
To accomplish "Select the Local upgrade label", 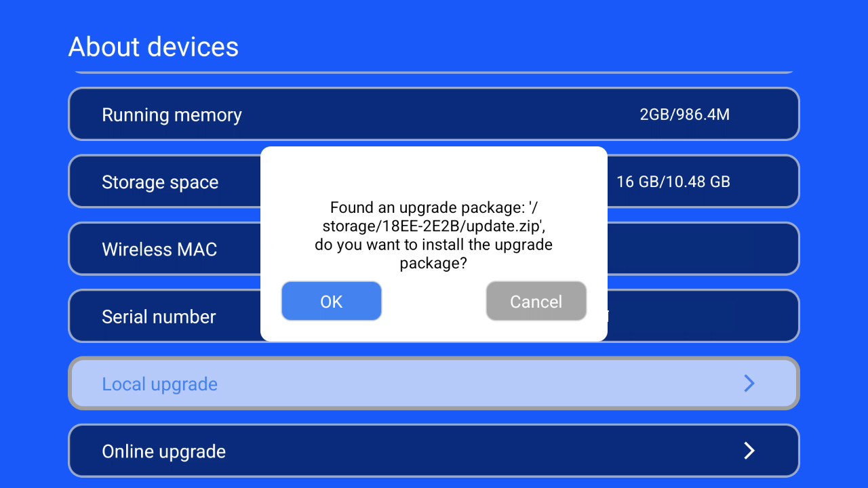I will [159, 384].
